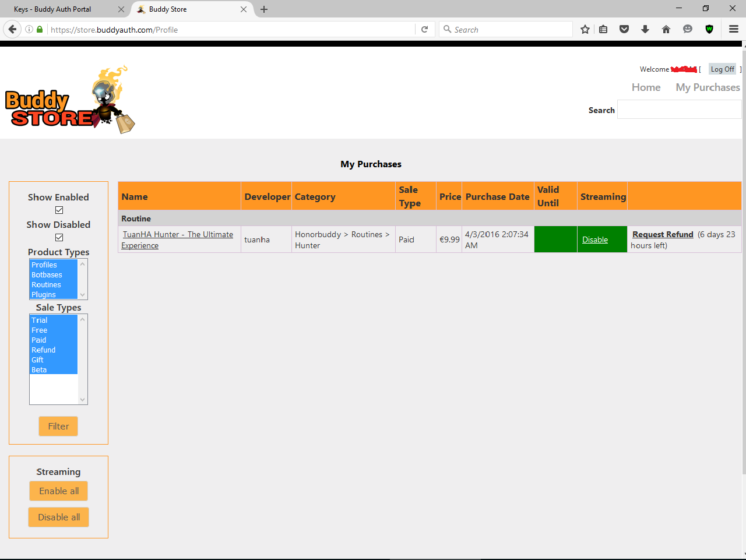
Task: Click the Disable streaming link
Action: [x=595, y=240]
